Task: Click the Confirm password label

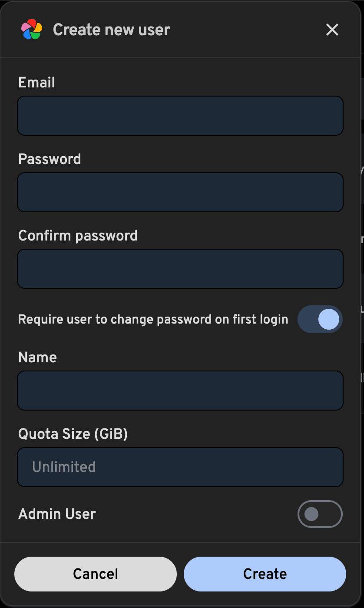Action: coord(78,235)
